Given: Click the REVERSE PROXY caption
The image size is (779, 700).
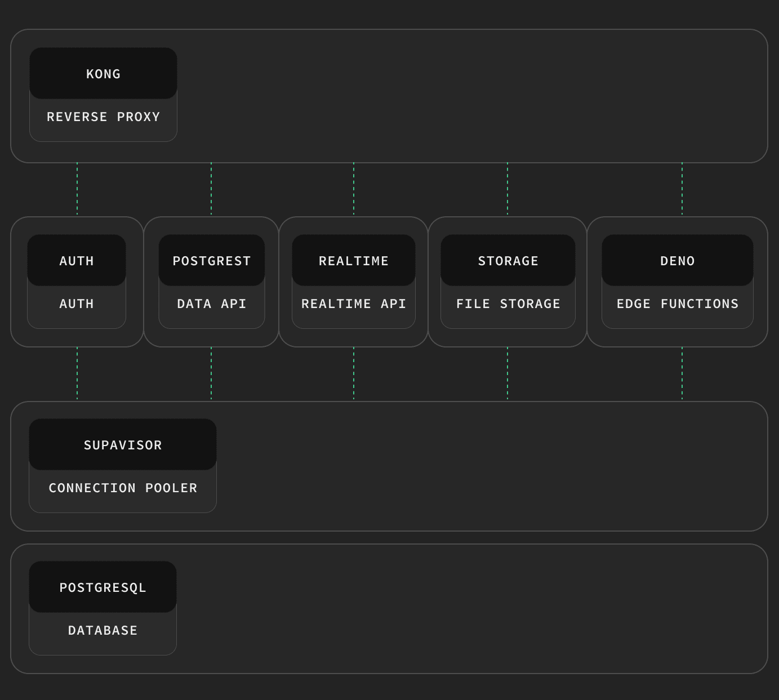Looking at the screenshot, I should click(x=103, y=117).
